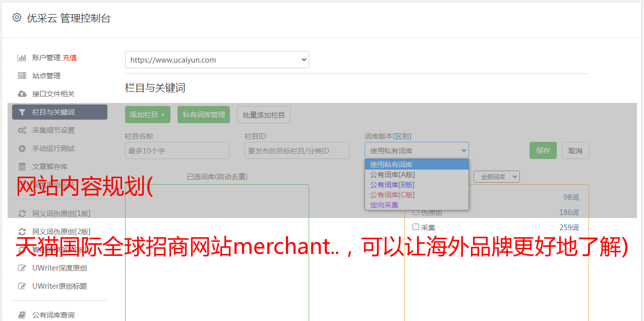Choose 公有词库[C版] from the dropdown list
Image resolution: width=644 pixels, height=321 pixels.
(x=417, y=195)
